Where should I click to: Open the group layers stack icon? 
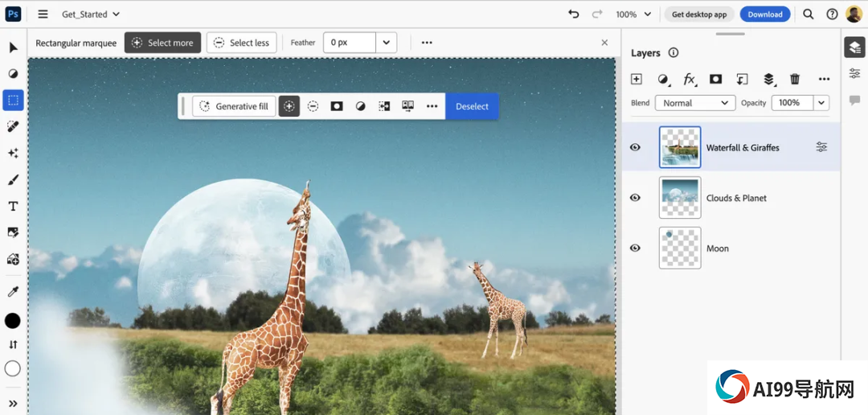pos(769,80)
